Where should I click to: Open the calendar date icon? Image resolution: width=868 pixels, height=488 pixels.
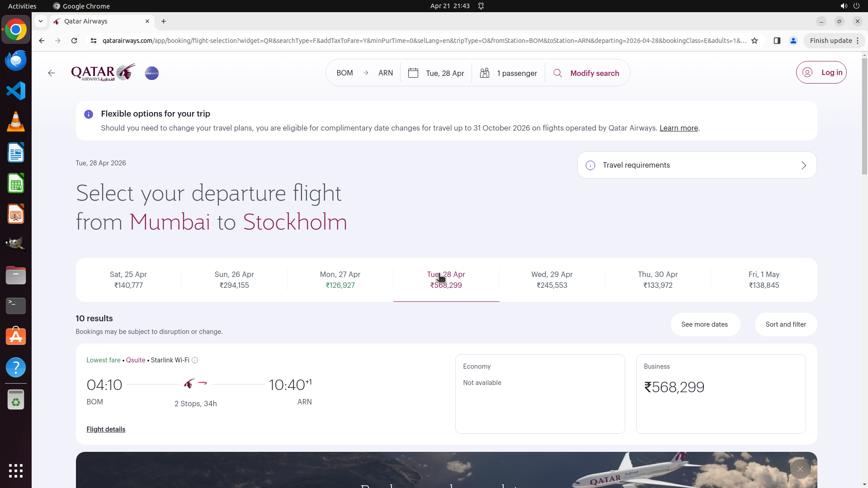pyautogui.click(x=413, y=73)
